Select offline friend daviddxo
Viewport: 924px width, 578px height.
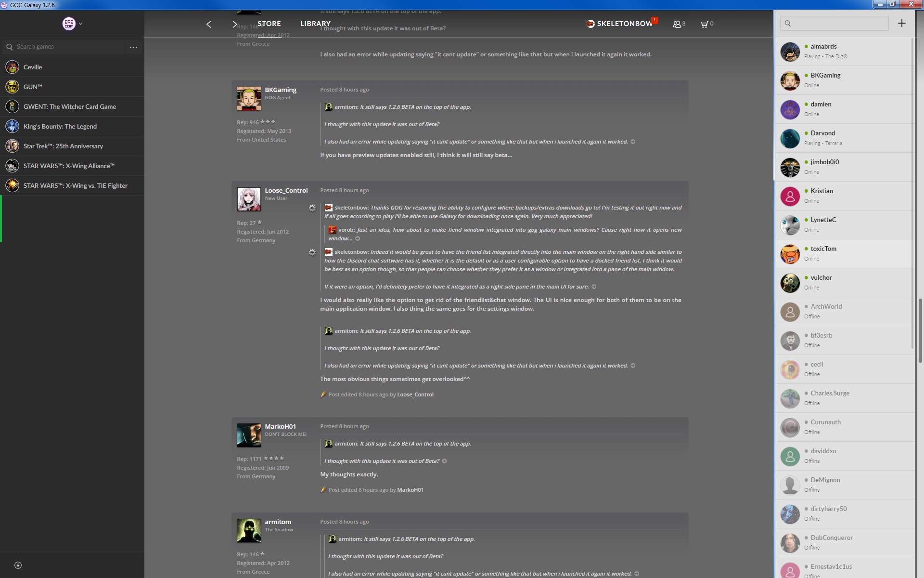click(x=845, y=456)
